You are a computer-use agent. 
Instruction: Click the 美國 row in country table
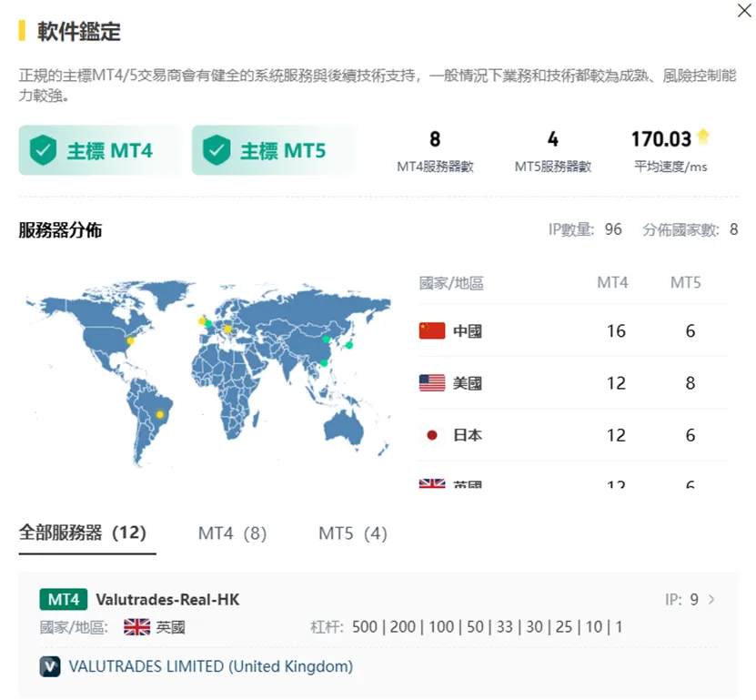tap(573, 383)
